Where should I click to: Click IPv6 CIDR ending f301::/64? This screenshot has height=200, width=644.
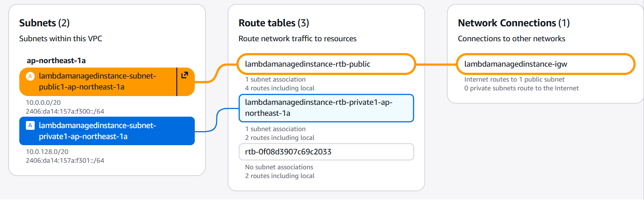coord(65,160)
